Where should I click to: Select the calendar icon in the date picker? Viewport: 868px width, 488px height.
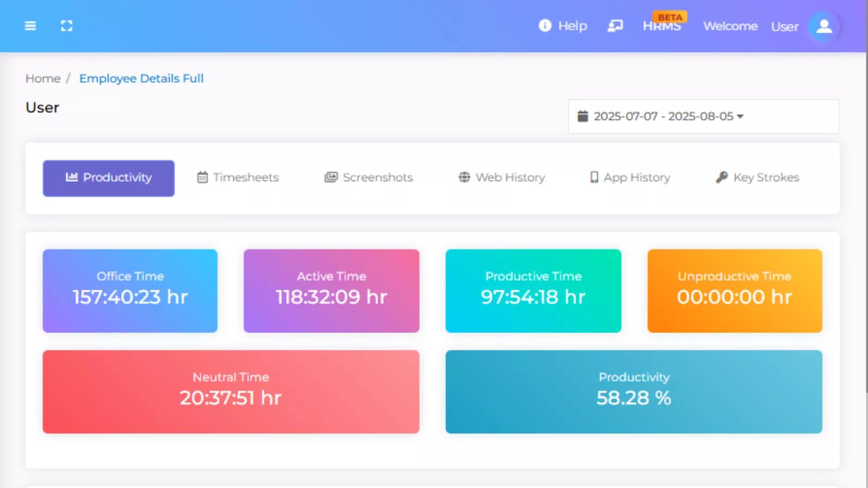(x=583, y=115)
